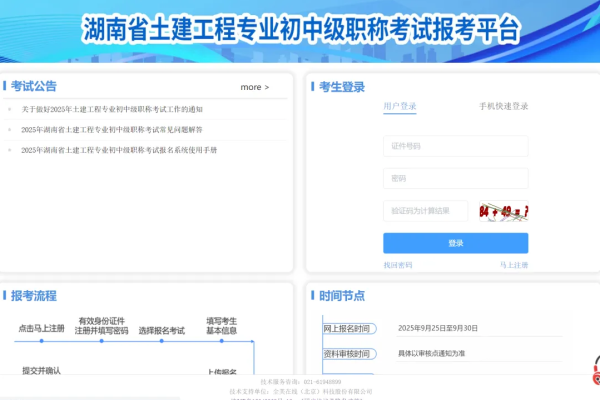Open the 马上注册 link
600x400 pixels.
point(514,265)
